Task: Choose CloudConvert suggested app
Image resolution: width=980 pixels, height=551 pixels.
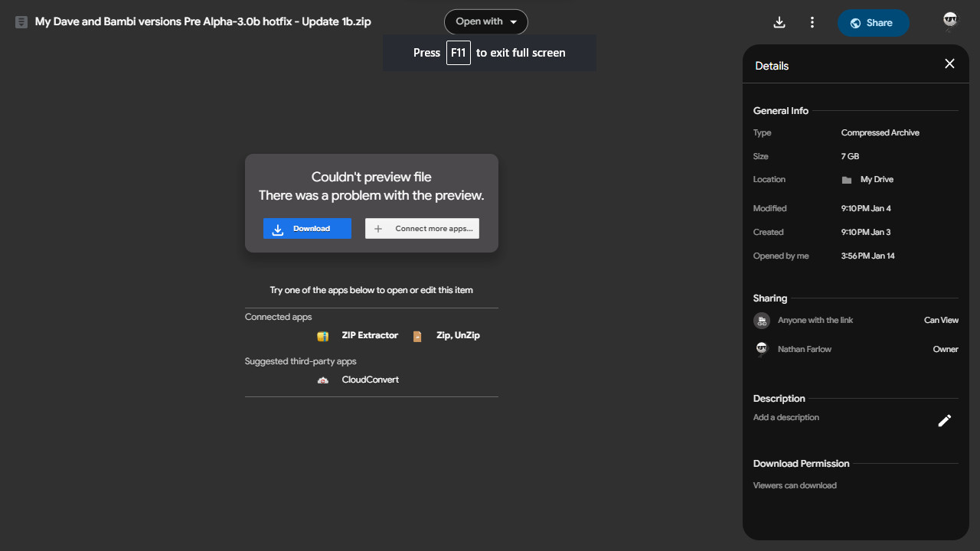Action: tap(370, 380)
